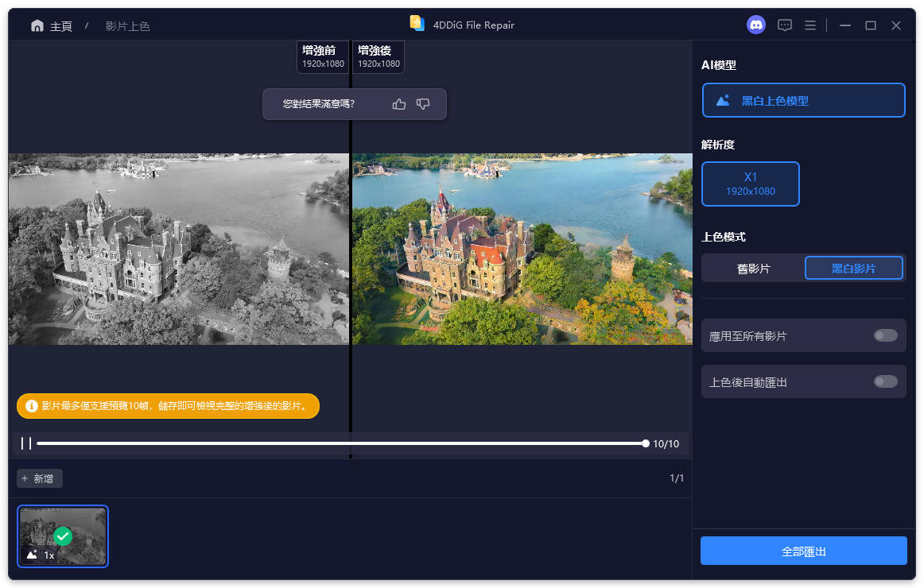Select the X1 1920x1080 resolution option

point(750,184)
